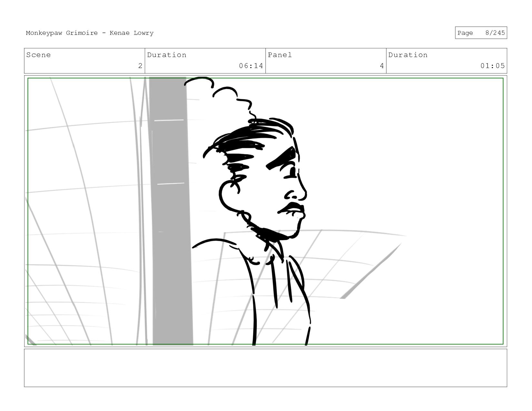
Task: Click the scene duration value '06:14'
Action: (251, 66)
